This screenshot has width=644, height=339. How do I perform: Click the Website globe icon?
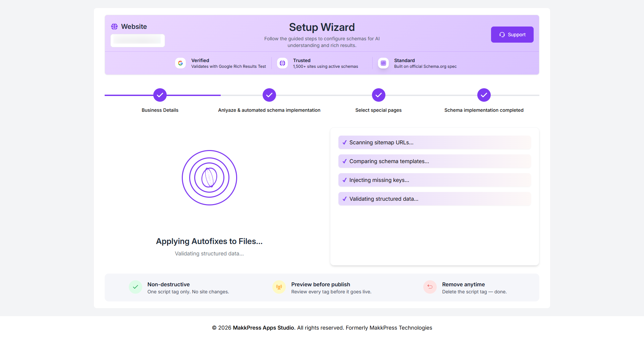pyautogui.click(x=114, y=27)
